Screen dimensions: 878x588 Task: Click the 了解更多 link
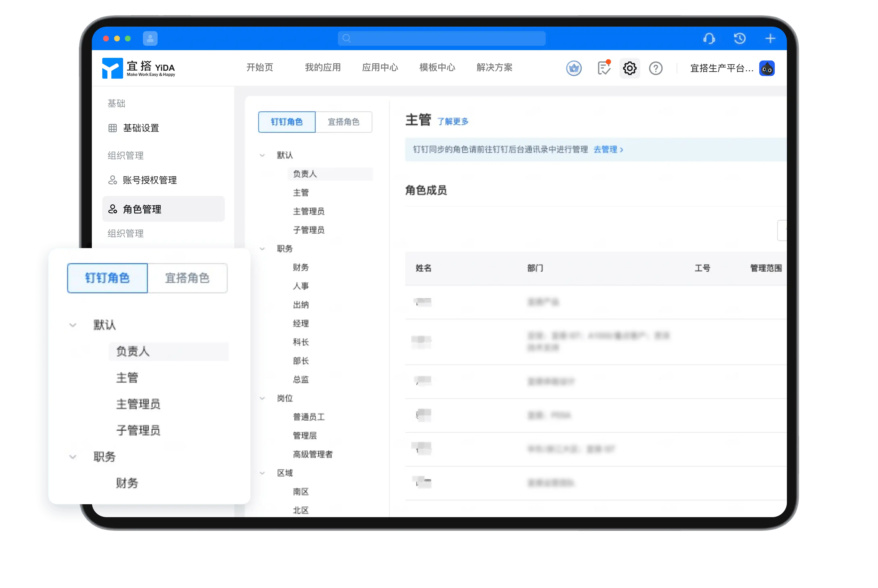[x=453, y=121]
